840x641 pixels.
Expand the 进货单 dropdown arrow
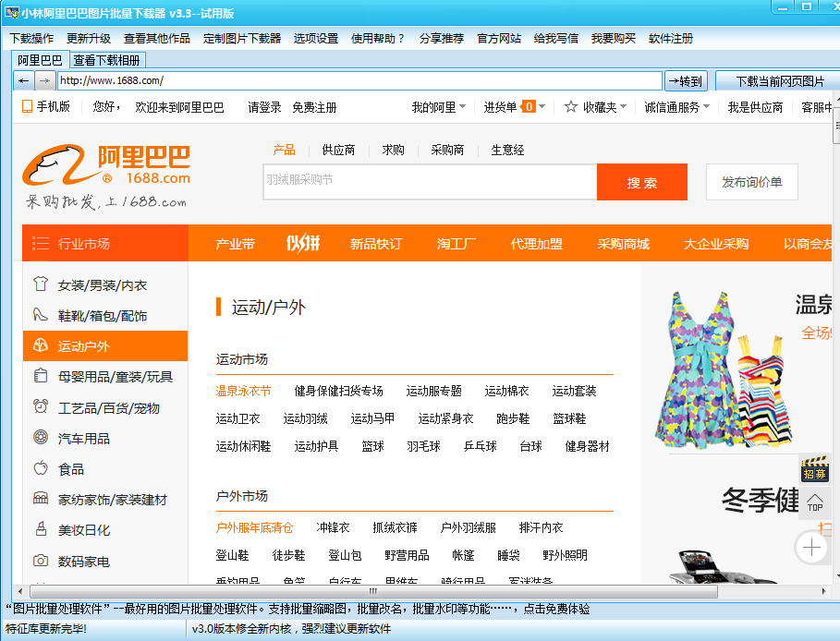(542, 106)
